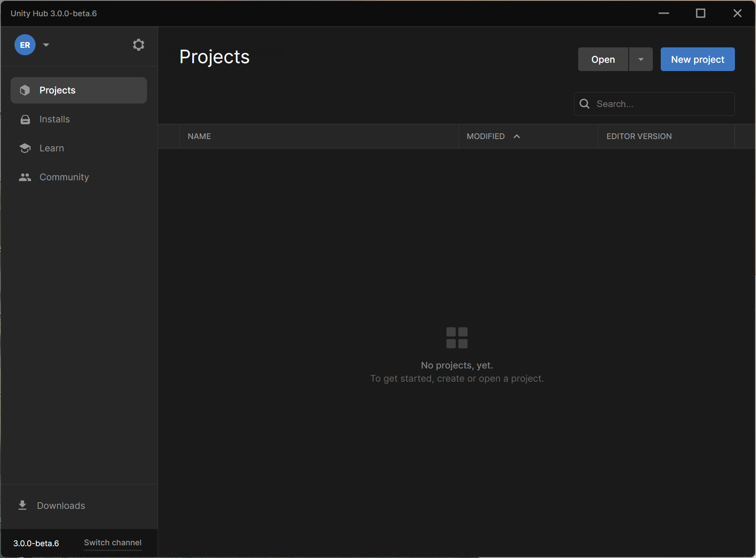Open Unity Hub preferences gear

coord(138,44)
